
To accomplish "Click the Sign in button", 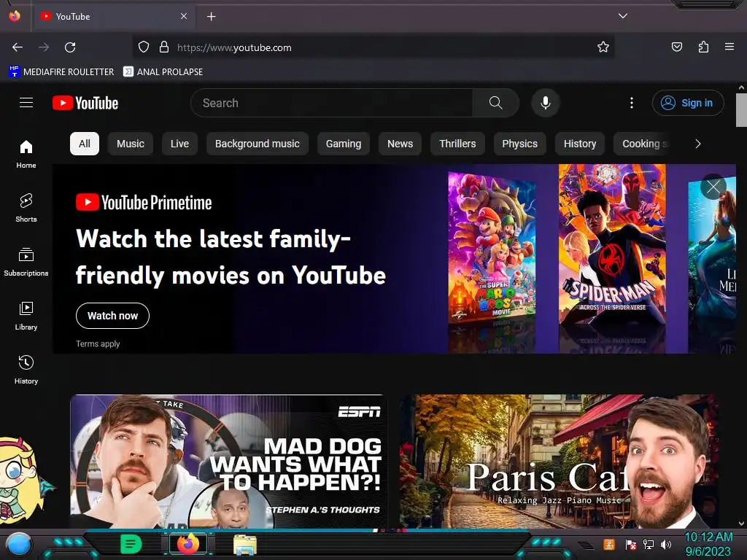I will coord(688,103).
